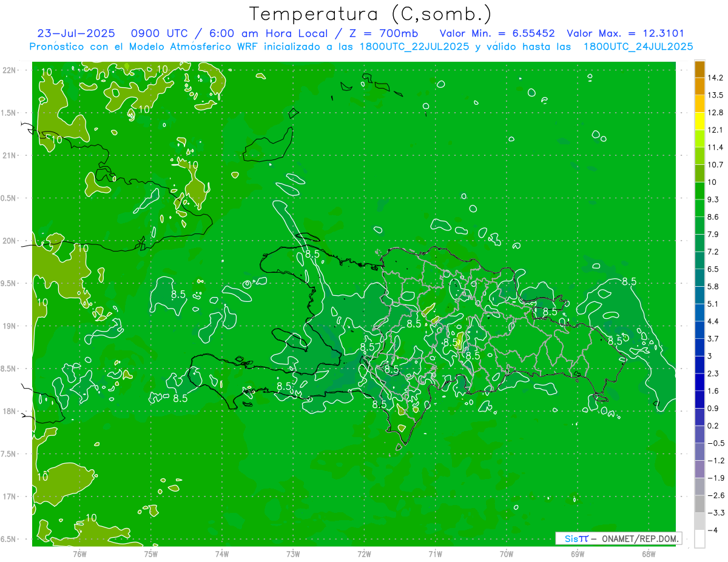Click the '20N' latitude axis label

pyautogui.click(x=10, y=241)
